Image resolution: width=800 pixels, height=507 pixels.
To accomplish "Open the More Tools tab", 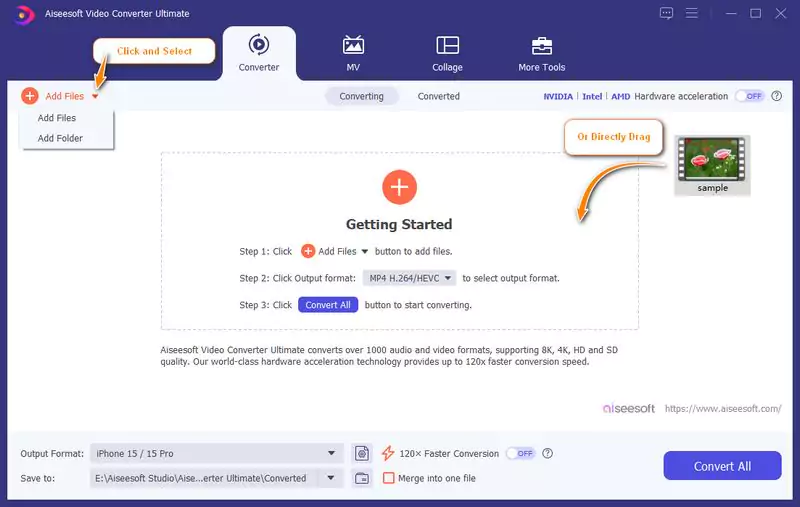I will pos(541,53).
